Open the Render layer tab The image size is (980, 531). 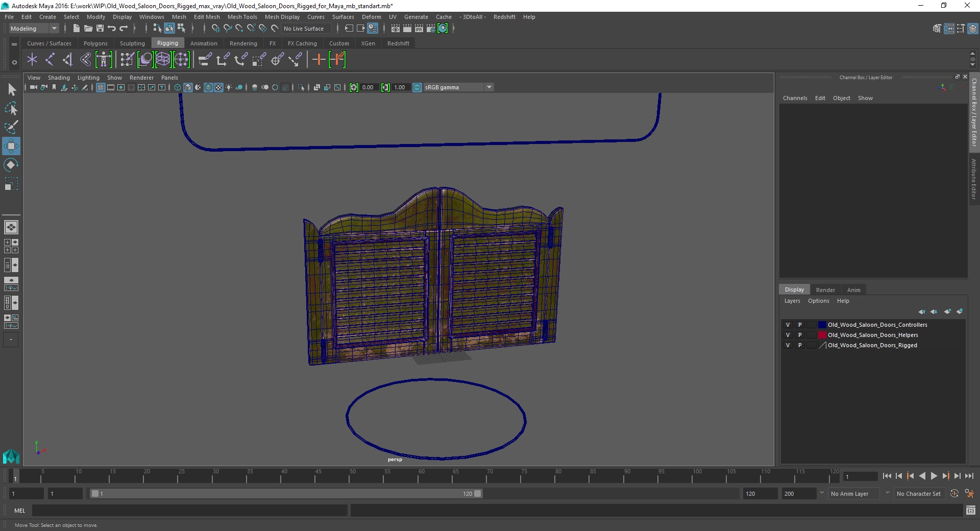pos(825,290)
